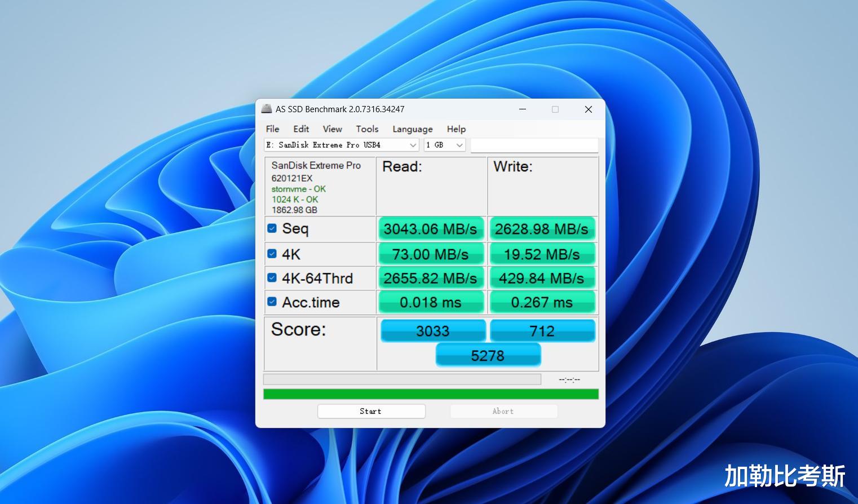The image size is (858, 504).
Task: Open the drive selection dropdown
Action: 342,145
